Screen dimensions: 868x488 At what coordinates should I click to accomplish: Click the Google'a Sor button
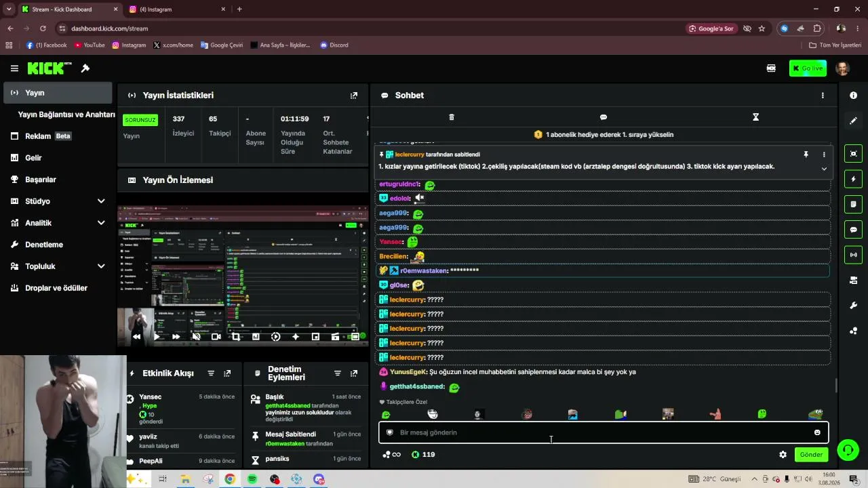point(711,28)
